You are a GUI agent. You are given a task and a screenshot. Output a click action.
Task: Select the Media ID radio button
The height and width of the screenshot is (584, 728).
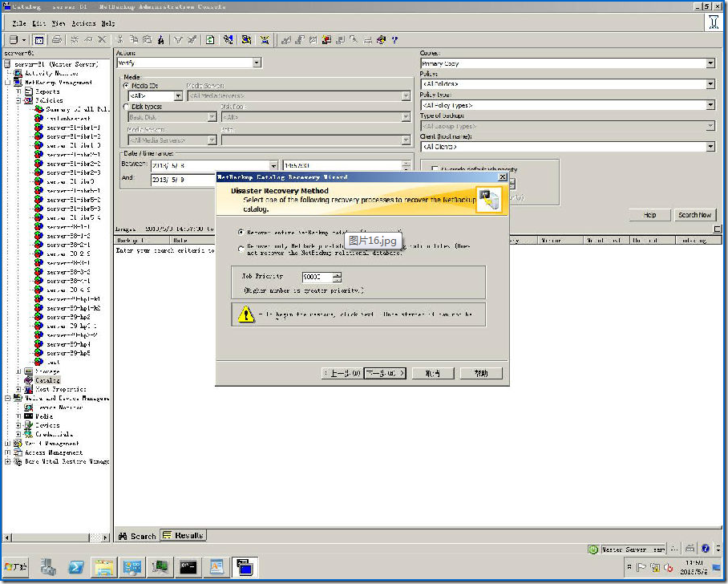tap(127, 86)
